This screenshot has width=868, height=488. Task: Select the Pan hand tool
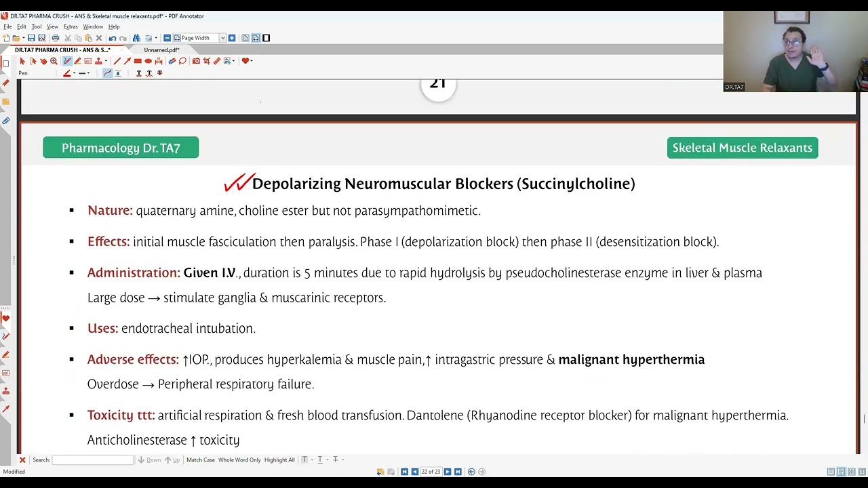click(43, 61)
